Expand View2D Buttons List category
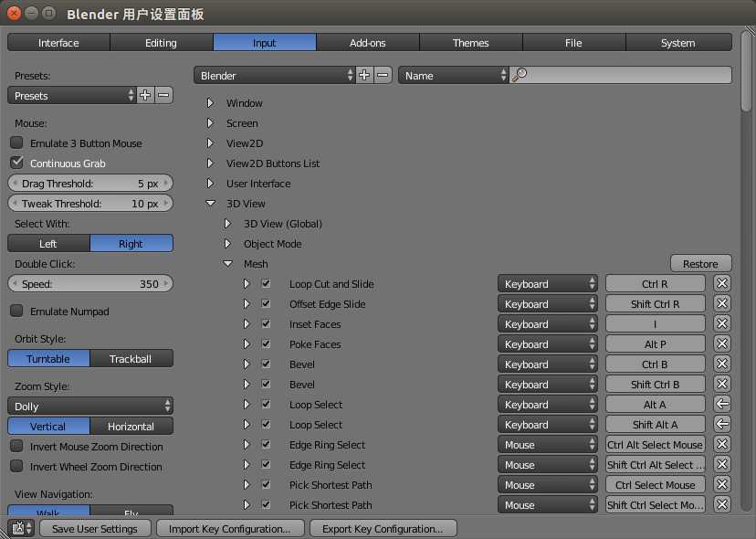Image resolution: width=756 pixels, height=539 pixels. (210, 164)
